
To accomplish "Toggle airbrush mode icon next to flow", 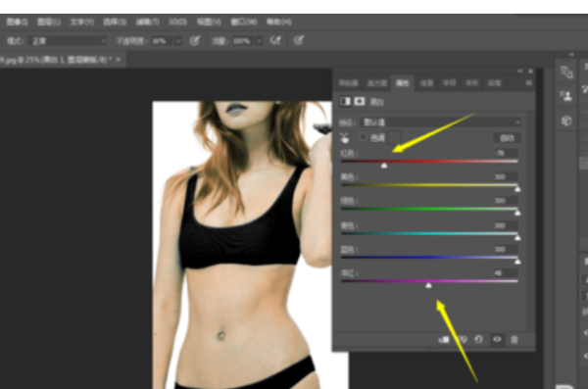I will coord(275,40).
